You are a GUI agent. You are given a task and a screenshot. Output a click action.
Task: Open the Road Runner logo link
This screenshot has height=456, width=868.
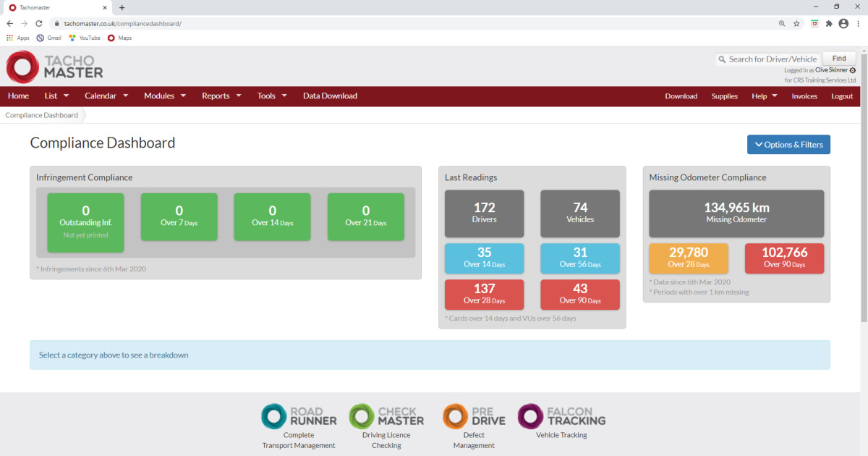(299, 416)
